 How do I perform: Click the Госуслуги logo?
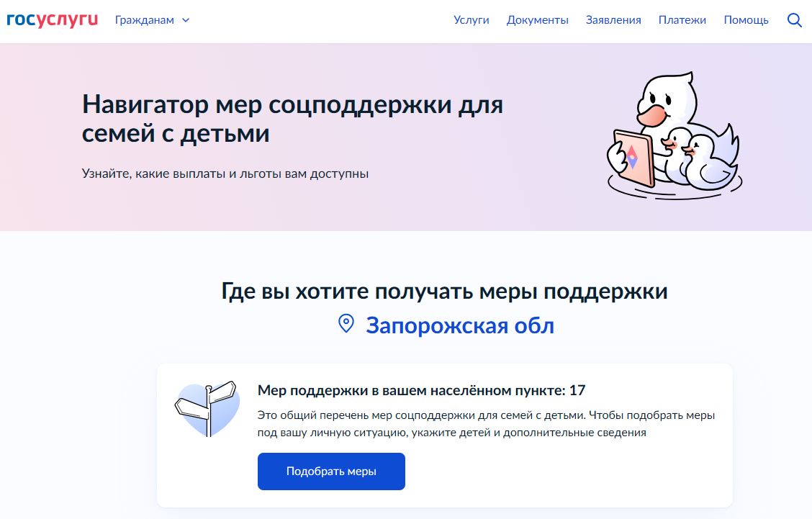53,19
